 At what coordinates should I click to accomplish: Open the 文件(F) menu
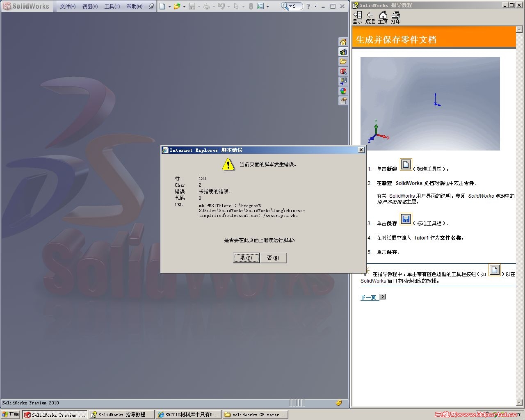click(68, 7)
